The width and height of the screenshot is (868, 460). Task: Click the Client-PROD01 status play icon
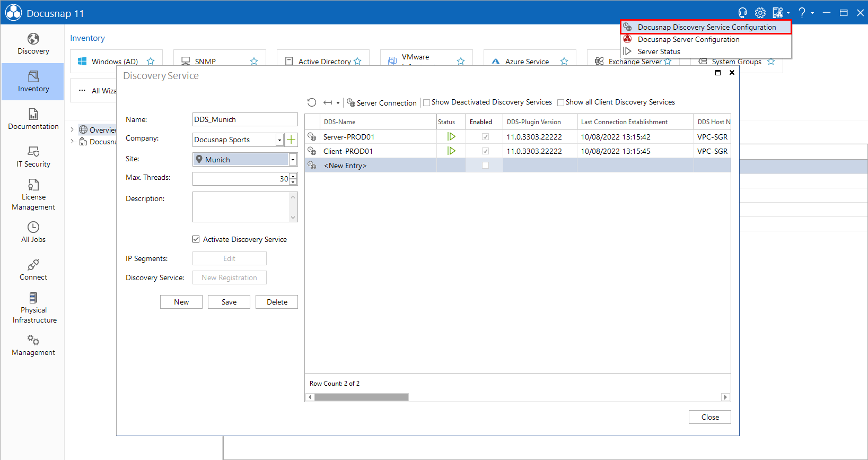(x=451, y=151)
